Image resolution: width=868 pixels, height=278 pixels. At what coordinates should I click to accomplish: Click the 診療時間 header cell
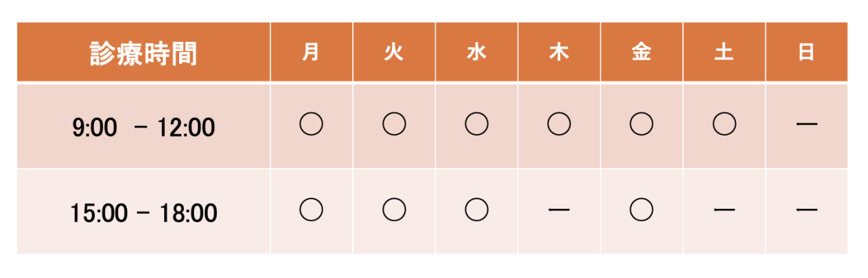coord(143,54)
